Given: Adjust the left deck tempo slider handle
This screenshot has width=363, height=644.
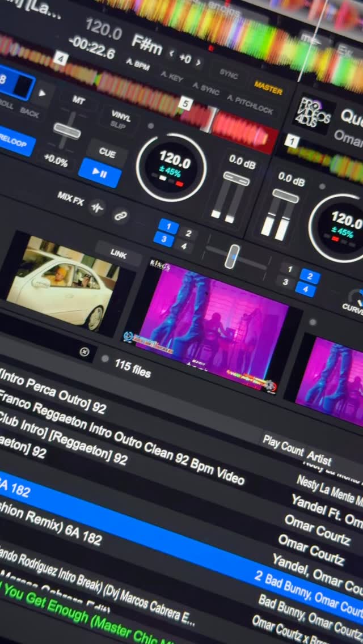Looking at the screenshot, I should click(x=67, y=130).
